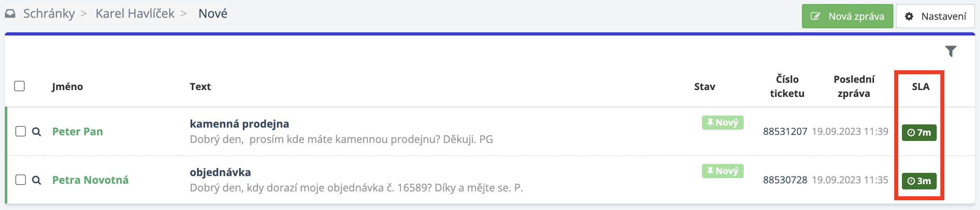Toggle the select-all checkbox in header
This screenshot has height=210, width=980.
[19, 86]
